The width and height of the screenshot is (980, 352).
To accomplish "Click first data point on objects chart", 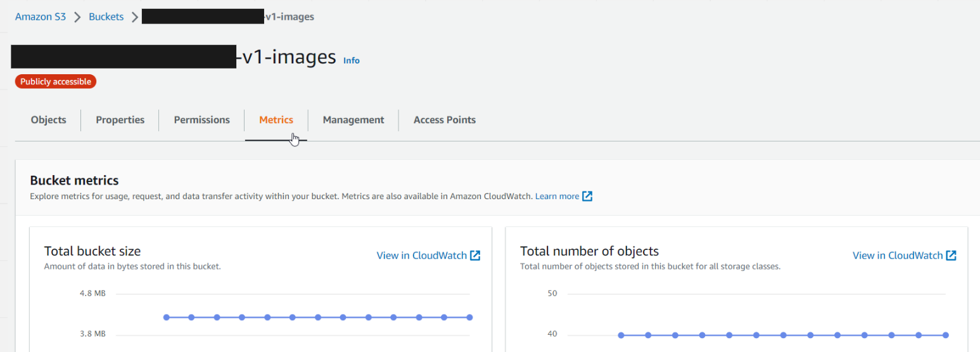I will pos(621,335).
